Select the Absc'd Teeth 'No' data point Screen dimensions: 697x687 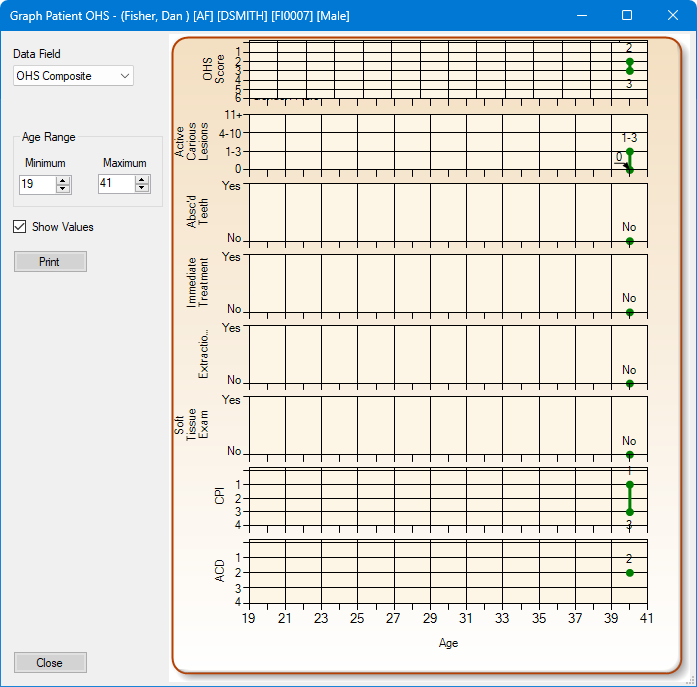(x=629, y=241)
